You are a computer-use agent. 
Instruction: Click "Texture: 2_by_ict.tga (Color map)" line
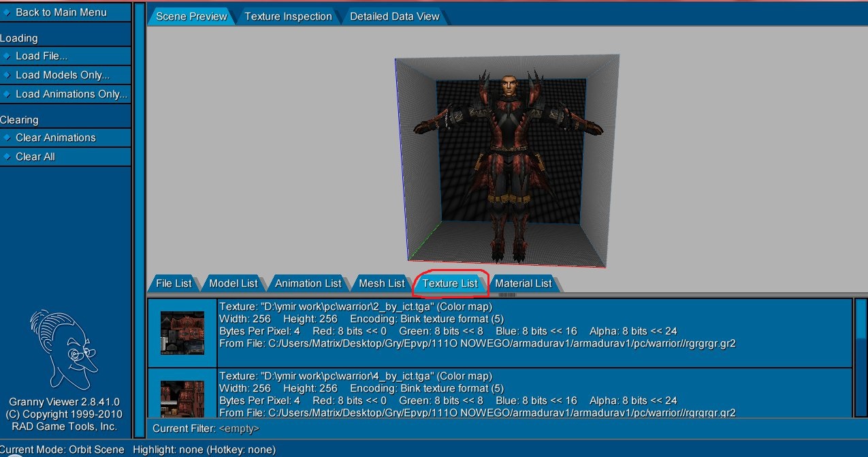coord(355,307)
